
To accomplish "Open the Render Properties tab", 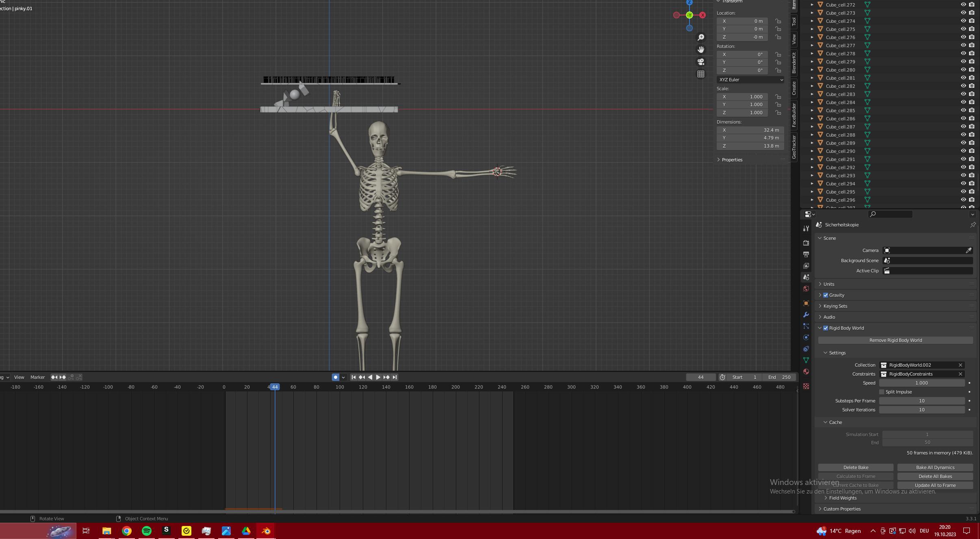I will [806, 242].
